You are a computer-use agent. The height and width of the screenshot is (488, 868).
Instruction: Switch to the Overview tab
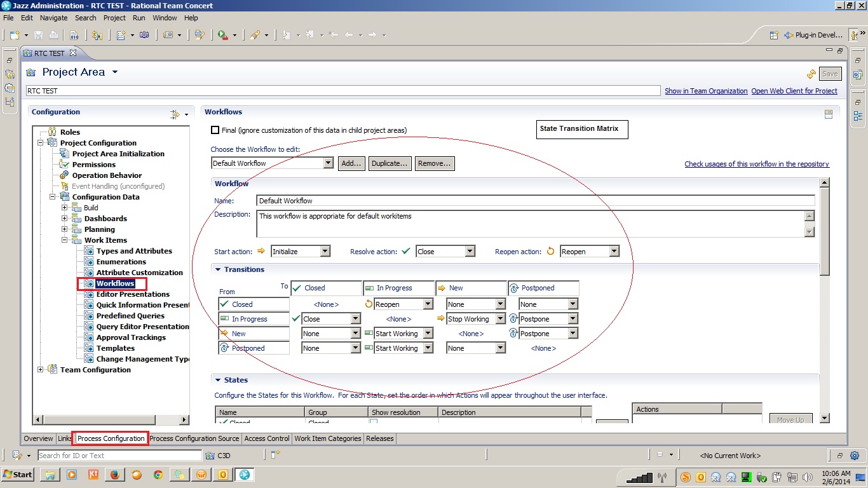[39, 438]
